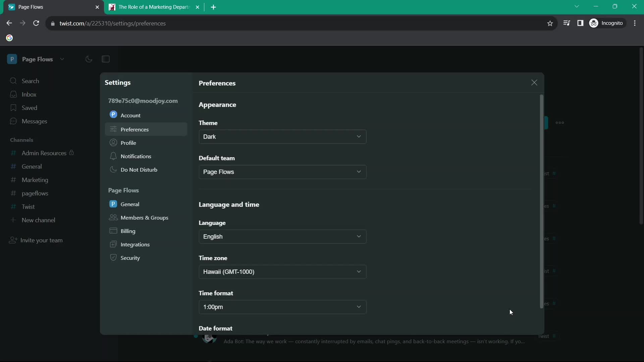644x362 pixels.
Task: Click Notifications settings icon
Action: point(113,156)
